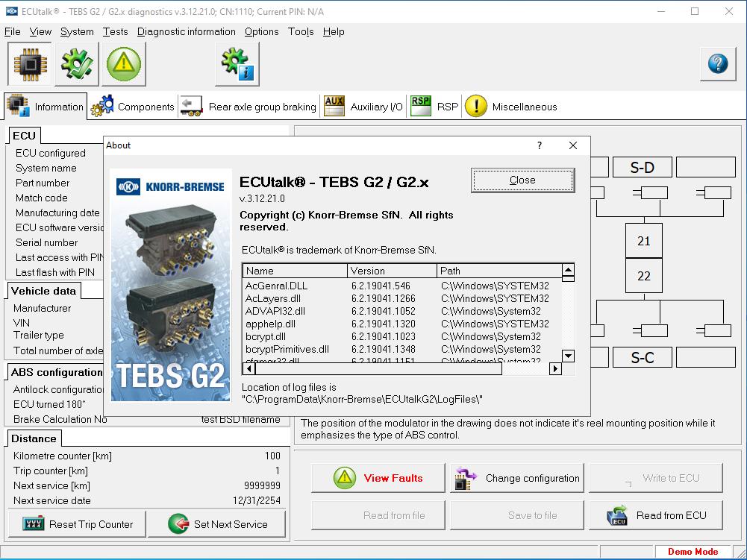Open the Rear axle group braking tab

point(249,107)
